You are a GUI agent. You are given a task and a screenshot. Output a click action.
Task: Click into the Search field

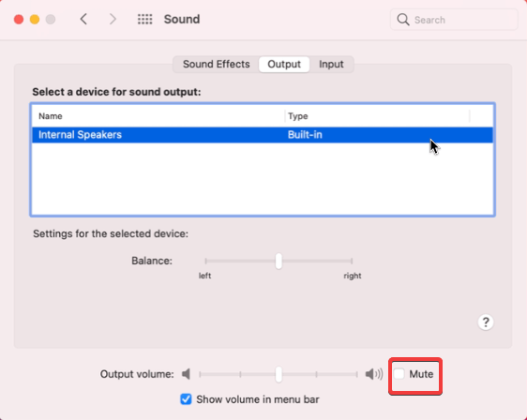(x=454, y=20)
